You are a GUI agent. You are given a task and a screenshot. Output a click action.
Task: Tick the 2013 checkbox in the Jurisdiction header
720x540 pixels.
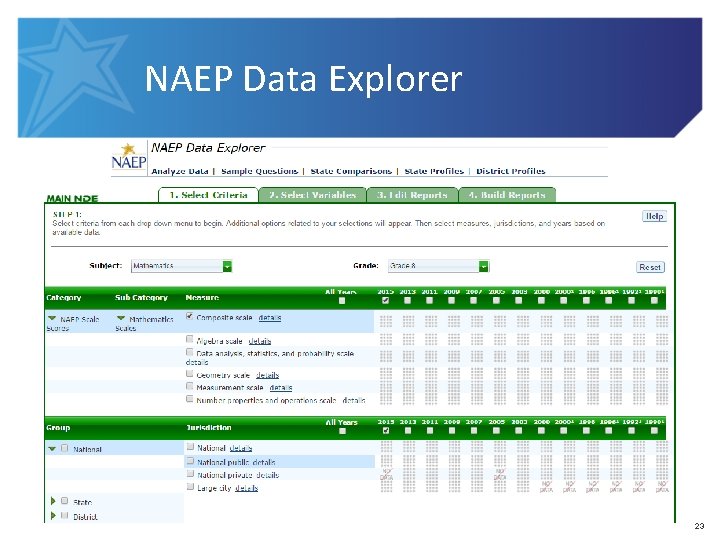[x=408, y=431]
